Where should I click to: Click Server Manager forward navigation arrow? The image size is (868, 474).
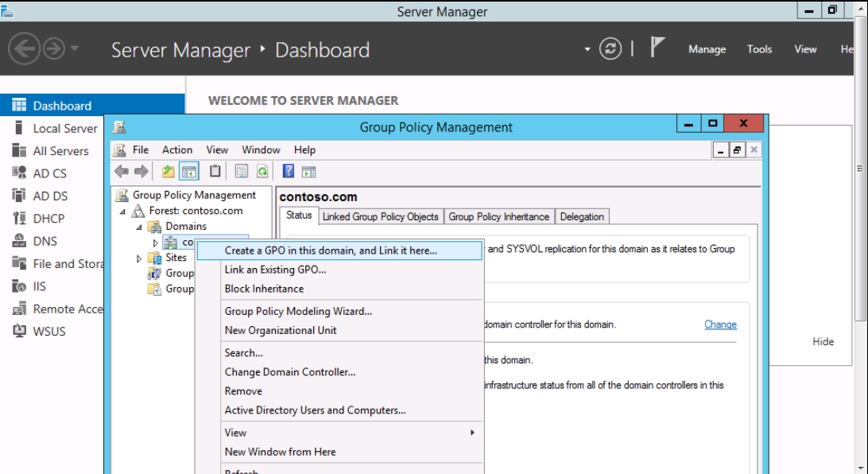[x=54, y=49]
